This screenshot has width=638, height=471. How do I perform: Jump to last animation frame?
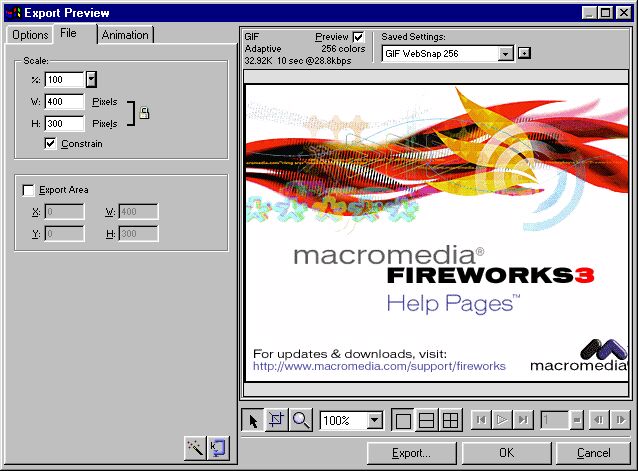523,420
